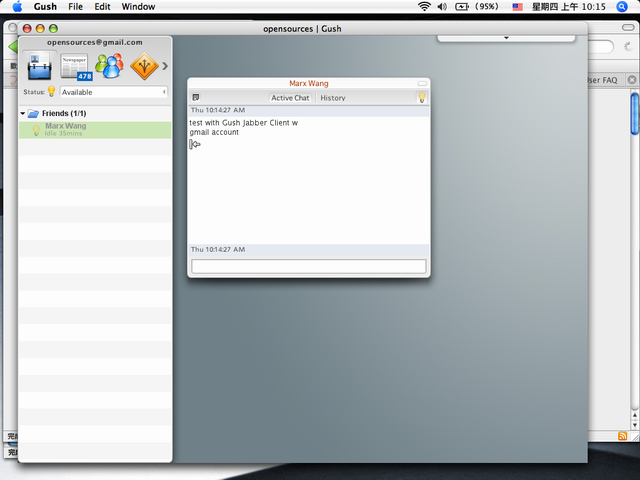Open the US flag input source menu
The width and height of the screenshot is (640, 480).
click(x=518, y=7)
